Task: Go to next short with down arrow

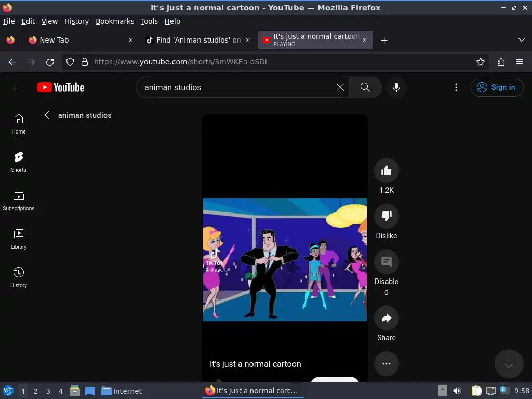Action: tap(509, 364)
